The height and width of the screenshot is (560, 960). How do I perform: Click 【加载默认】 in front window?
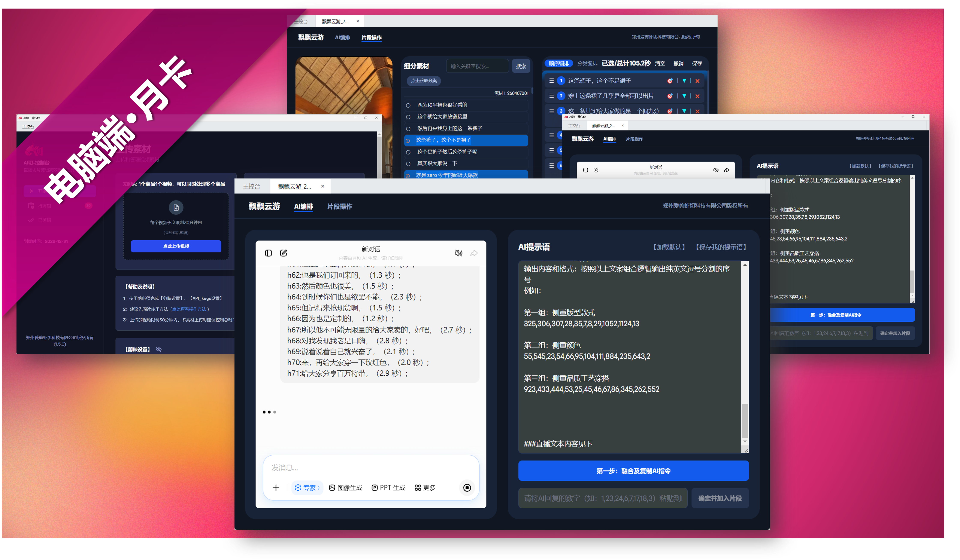click(669, 247)
